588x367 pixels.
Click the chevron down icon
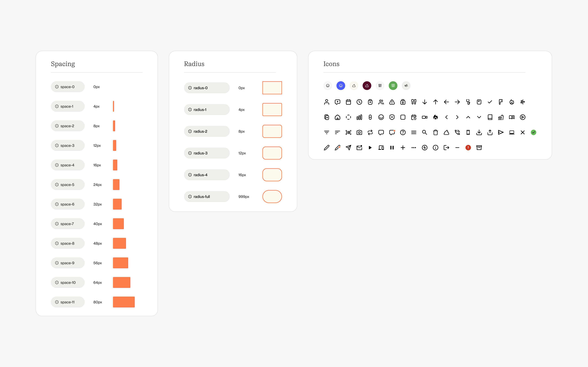(x=479, y=117)
